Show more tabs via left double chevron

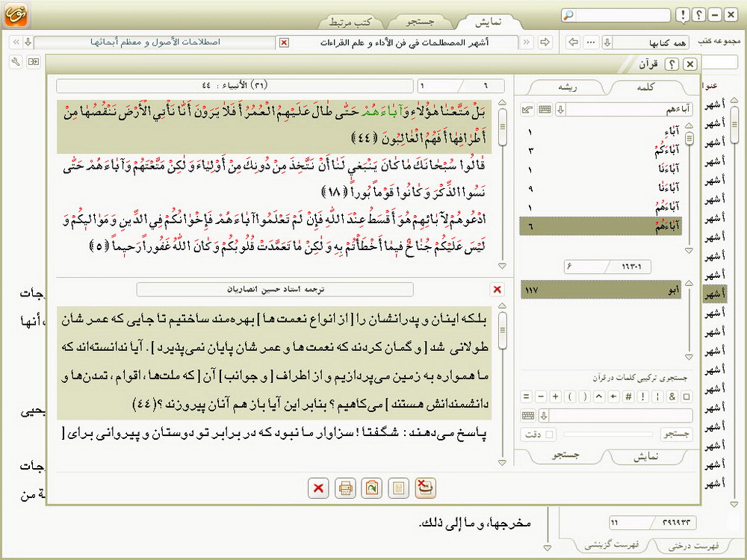click(16, 43)
